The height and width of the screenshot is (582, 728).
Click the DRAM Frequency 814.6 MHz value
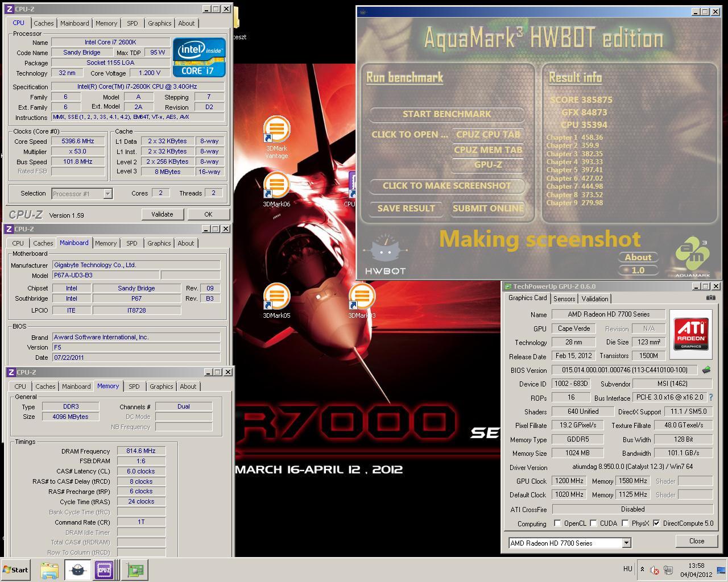[141, 451]
